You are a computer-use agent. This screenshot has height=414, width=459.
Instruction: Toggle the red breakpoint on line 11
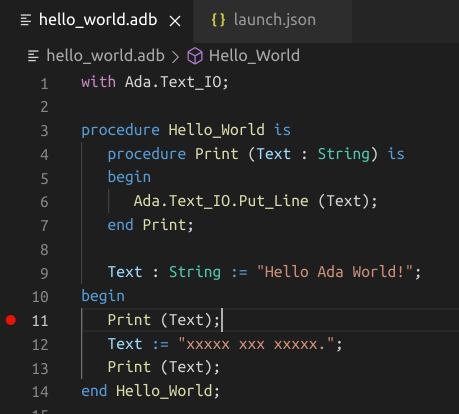11,320
